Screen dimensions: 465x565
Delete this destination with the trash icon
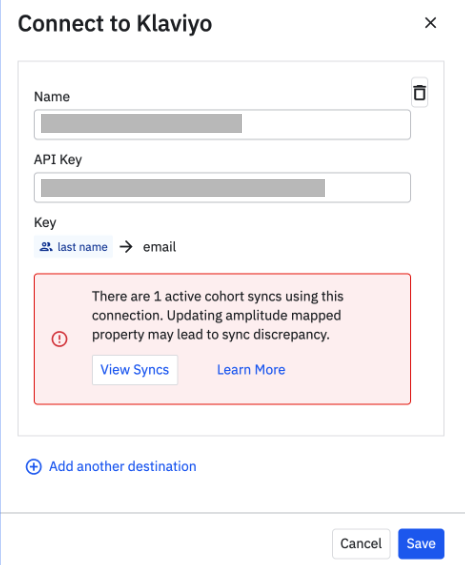(420, 93)
